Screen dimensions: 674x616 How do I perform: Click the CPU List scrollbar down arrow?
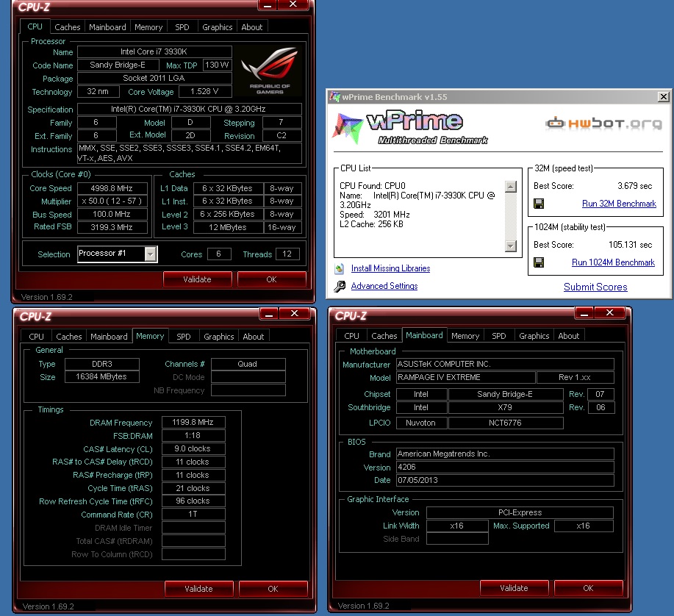511,246
